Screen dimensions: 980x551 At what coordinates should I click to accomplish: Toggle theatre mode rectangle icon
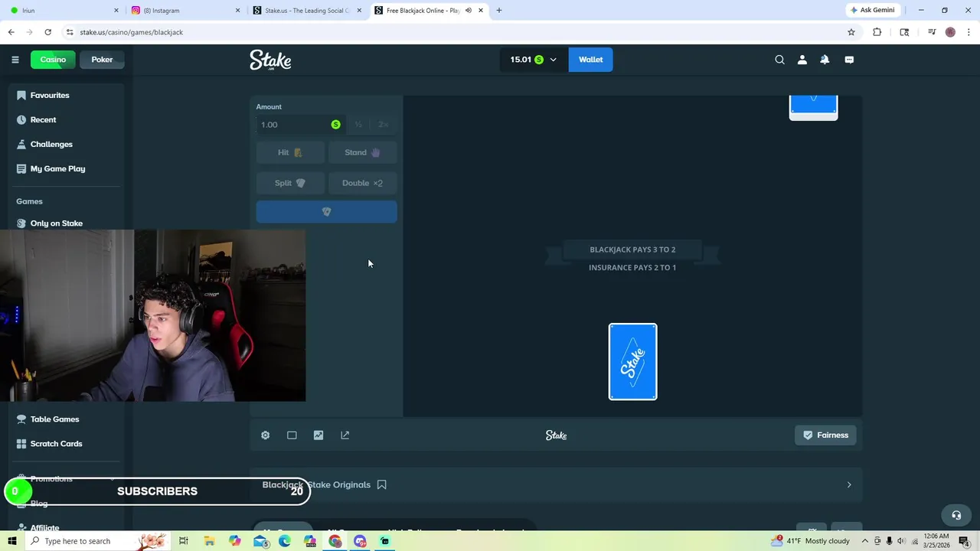[292, 435]
